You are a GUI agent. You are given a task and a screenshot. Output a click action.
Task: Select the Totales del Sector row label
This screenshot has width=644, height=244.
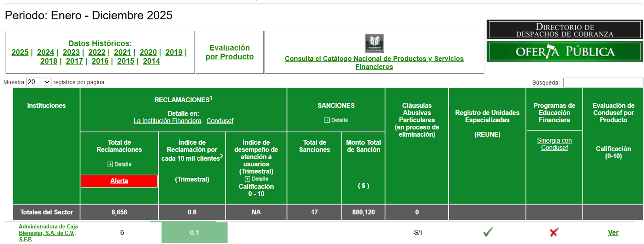[x=46, y=212]
